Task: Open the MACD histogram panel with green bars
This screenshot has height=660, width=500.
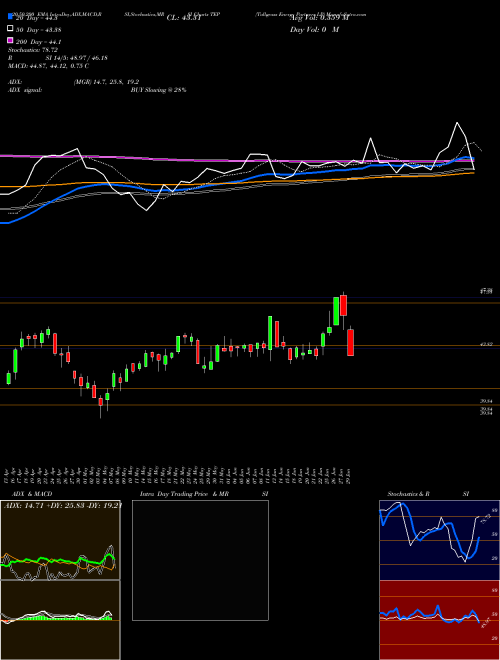Action: point(60,620)
